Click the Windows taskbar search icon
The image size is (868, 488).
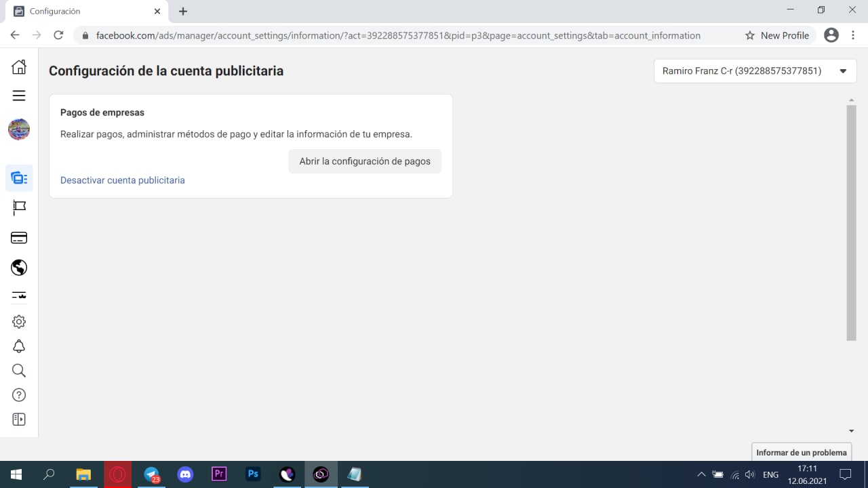(49, 474)
